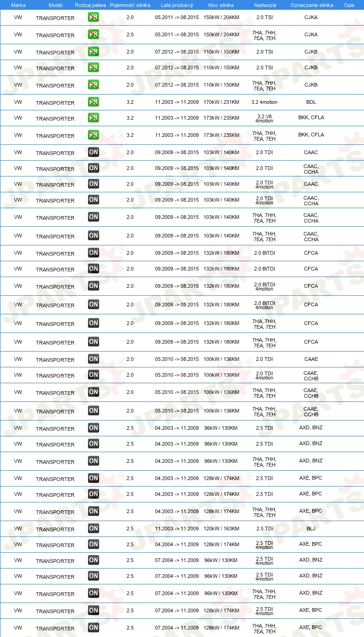Screen dimensions: 364x637
Task: Click 3.2 engine capacity in BDL row
Action: click(130, 102)
